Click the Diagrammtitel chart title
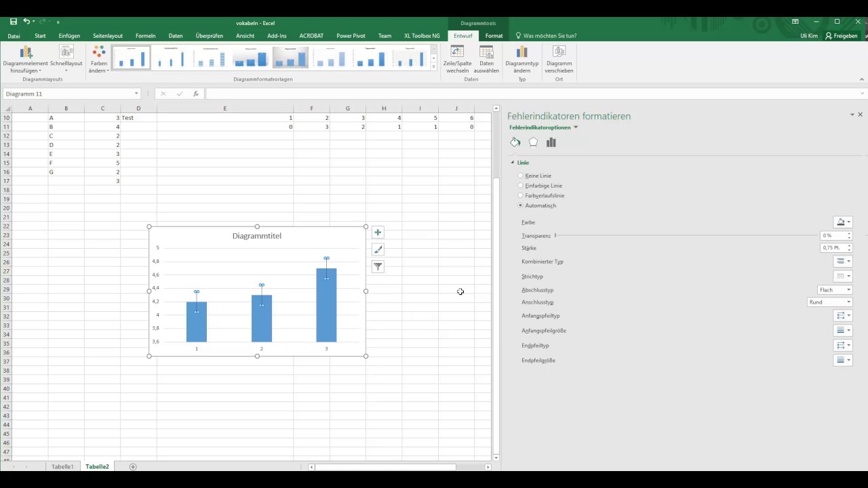 click(x=256, y=236)
